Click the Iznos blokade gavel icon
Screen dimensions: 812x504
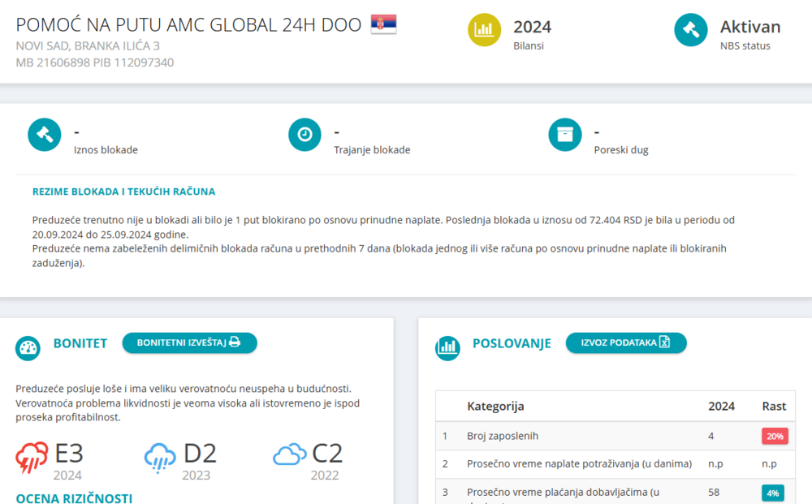(x=45, y=135)
